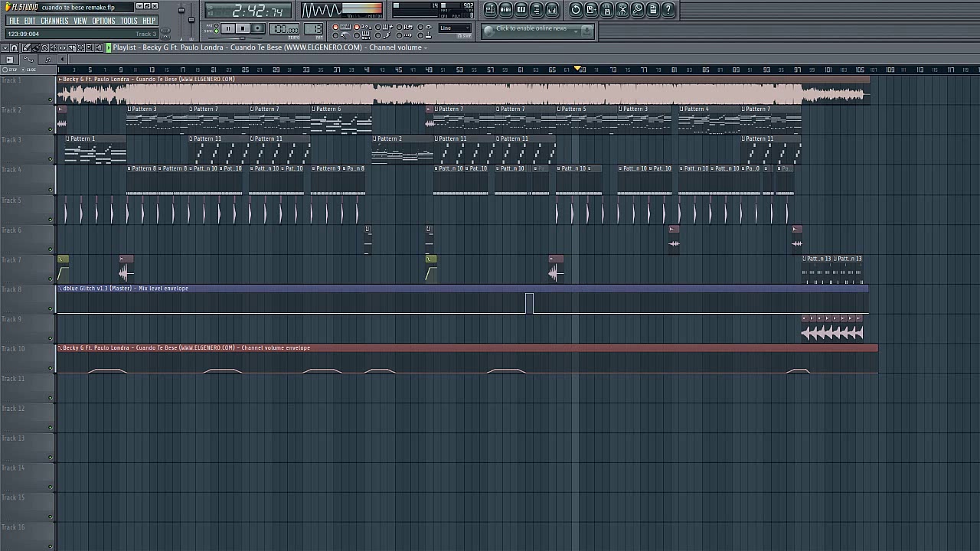
Task: Open the audio editor scissors icon
Action: pyautogui.click(x=622, y=9)
